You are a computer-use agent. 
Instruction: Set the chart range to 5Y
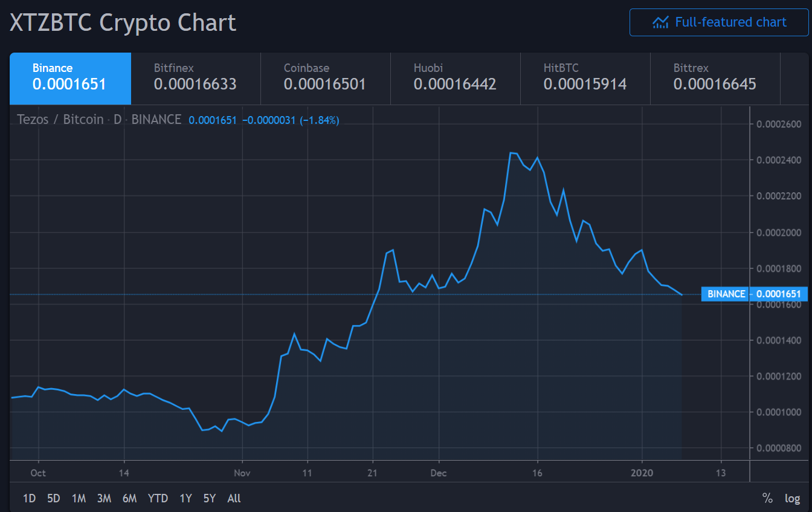[210, 498]
